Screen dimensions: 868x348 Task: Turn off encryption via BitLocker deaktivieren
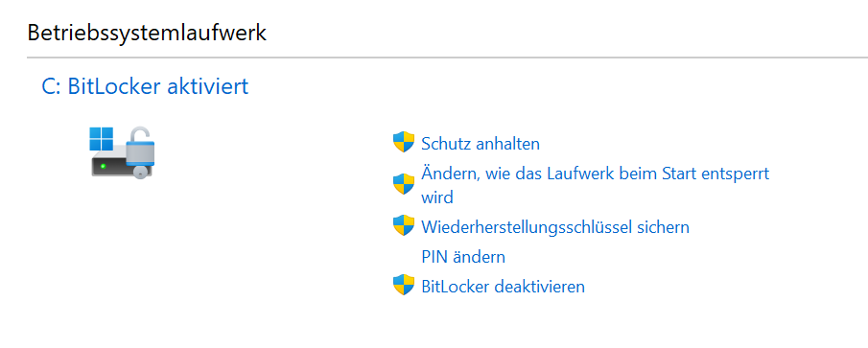pyautogui.click(x=503, y=287)
